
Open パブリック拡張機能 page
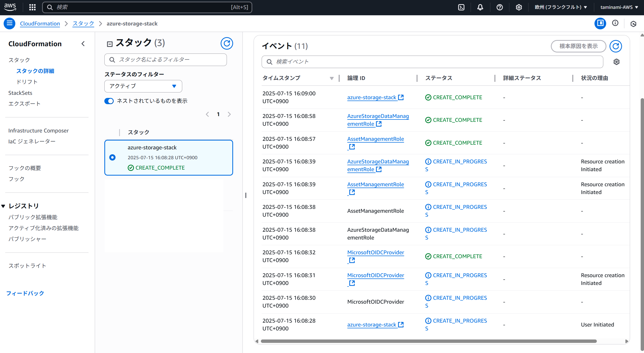point(33,217)
